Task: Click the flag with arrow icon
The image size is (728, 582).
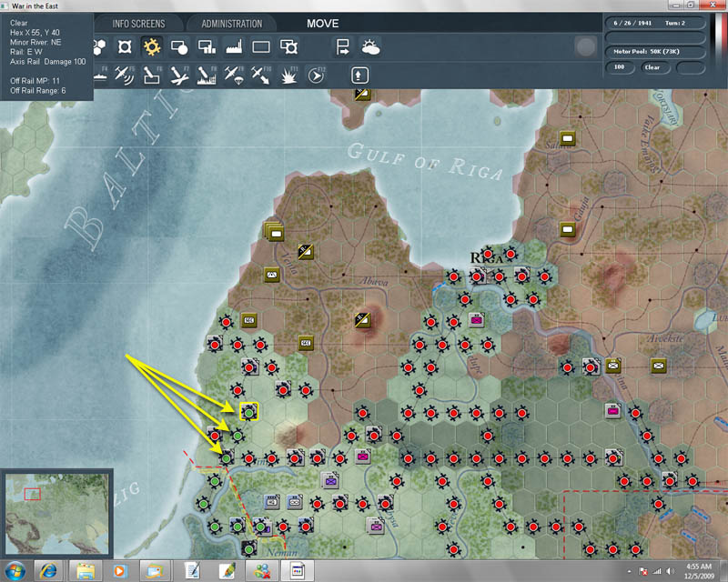Action: click(x=343, y=47)
